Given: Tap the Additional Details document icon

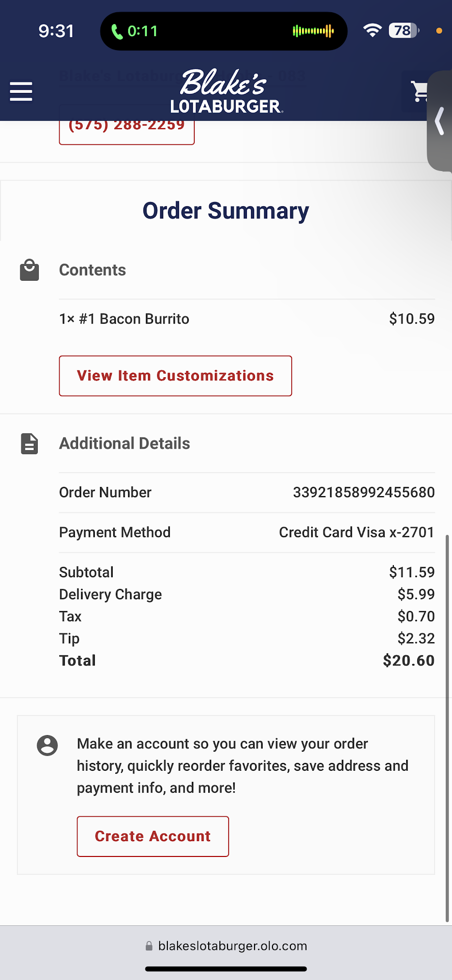Looking at the screenshot, I should [30, 444].
